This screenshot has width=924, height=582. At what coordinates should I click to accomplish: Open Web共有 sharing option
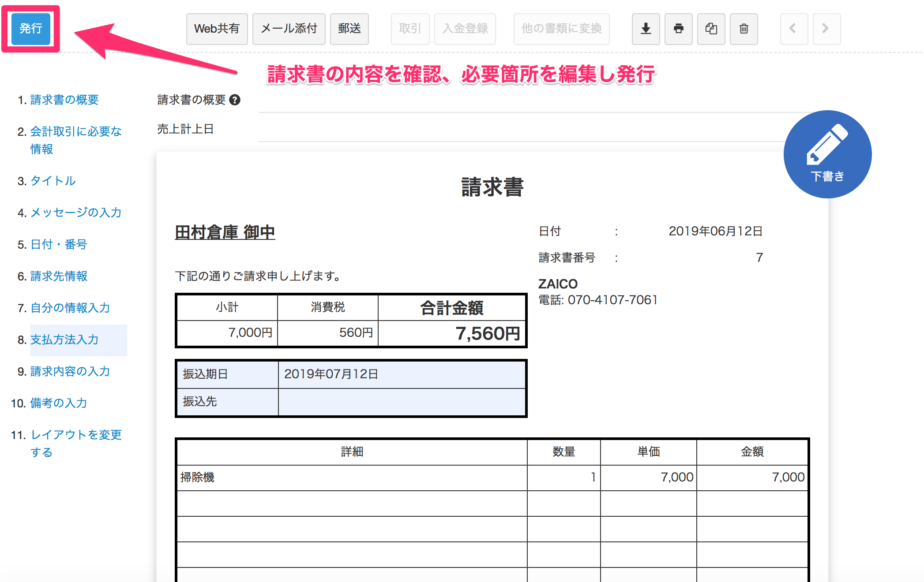[x=217, y=29]
